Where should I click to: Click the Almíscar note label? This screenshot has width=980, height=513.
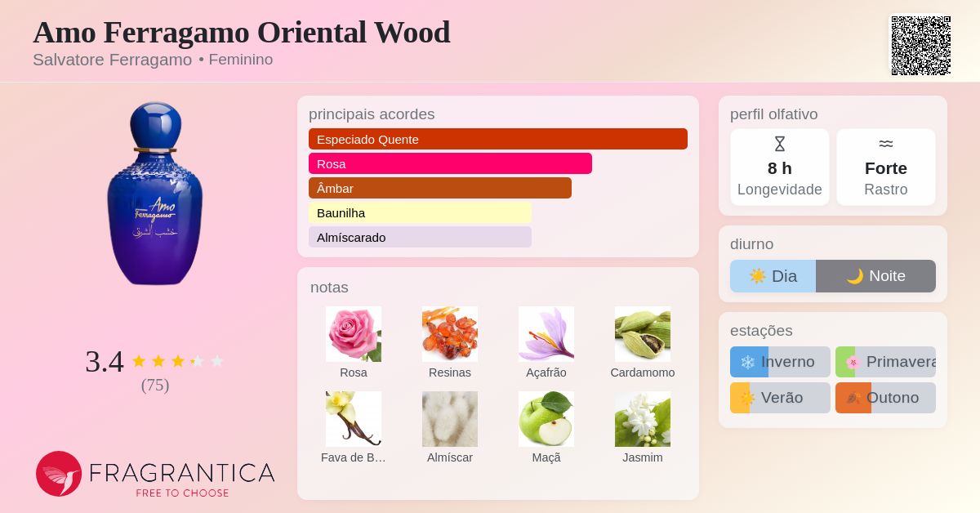tap(450, 457)
